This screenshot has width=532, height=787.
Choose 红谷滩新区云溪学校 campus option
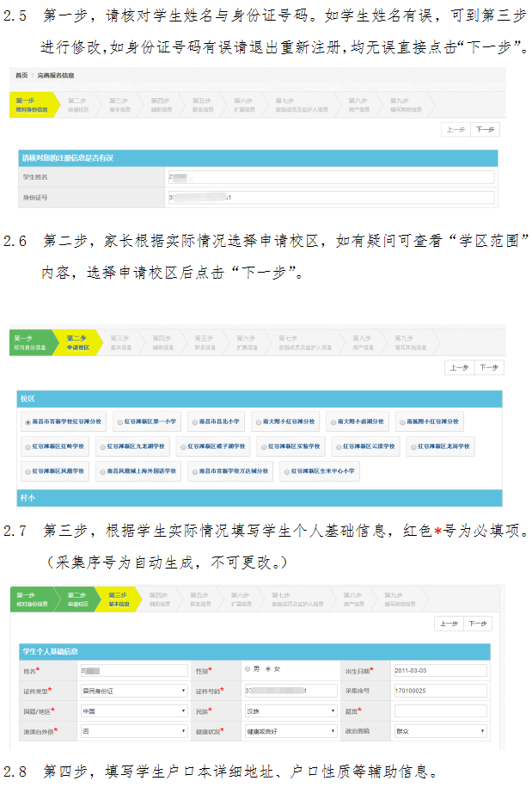(x=339, y=446)
